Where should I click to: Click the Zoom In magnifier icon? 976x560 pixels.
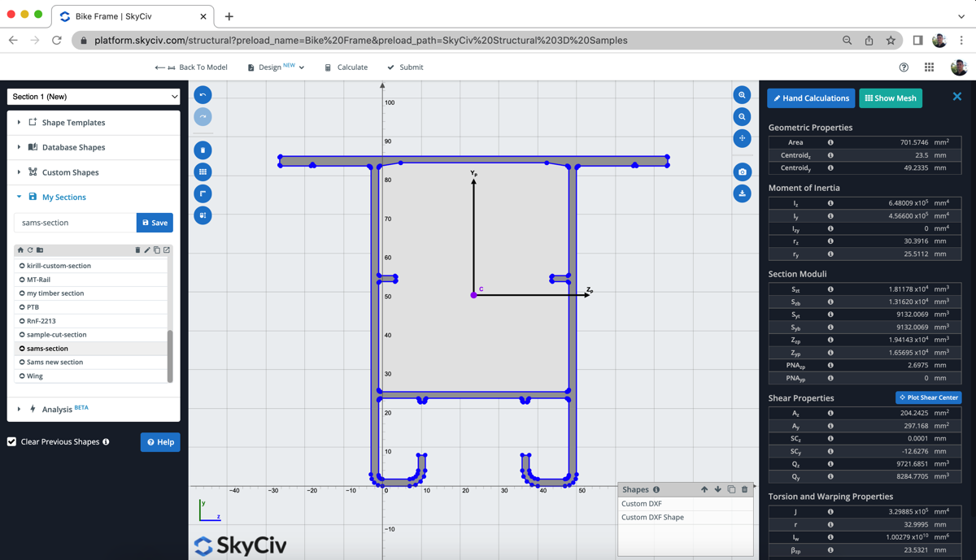(x=742, y=95)
